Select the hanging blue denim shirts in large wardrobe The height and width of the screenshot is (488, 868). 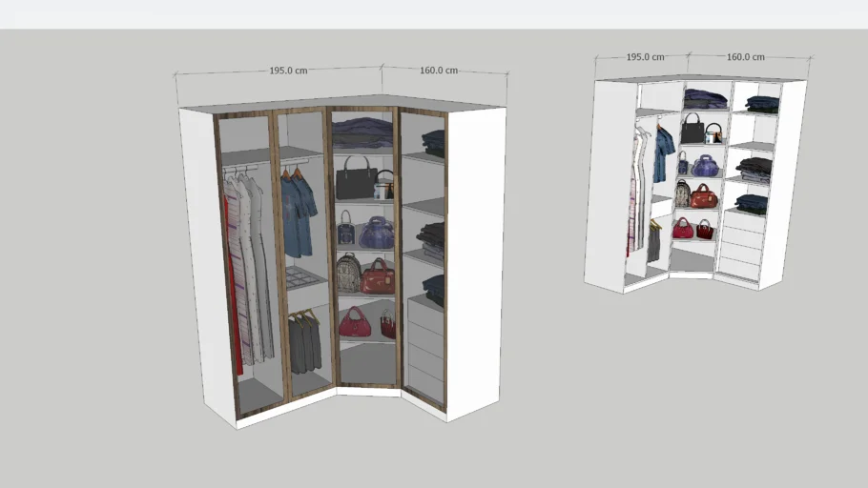click(x=298, y=214)
